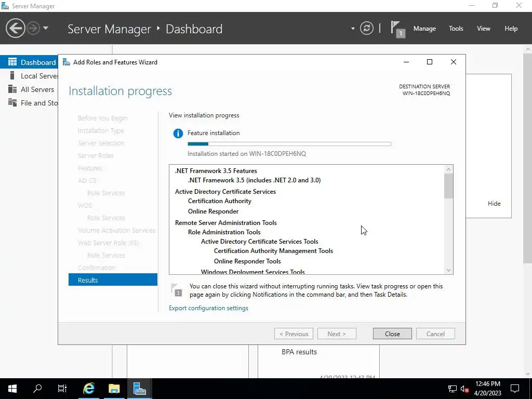The image size is (532, 399).
Task: Click down arrow of feature list scrollbar
Action: [x=448, y=270]
